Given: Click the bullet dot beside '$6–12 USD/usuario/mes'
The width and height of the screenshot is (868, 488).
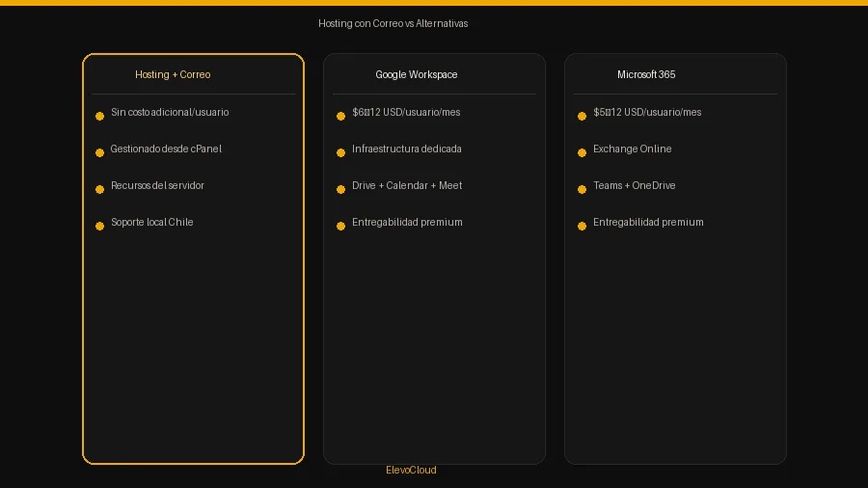Looking at the screenshot, I should [x=341, y=116].
